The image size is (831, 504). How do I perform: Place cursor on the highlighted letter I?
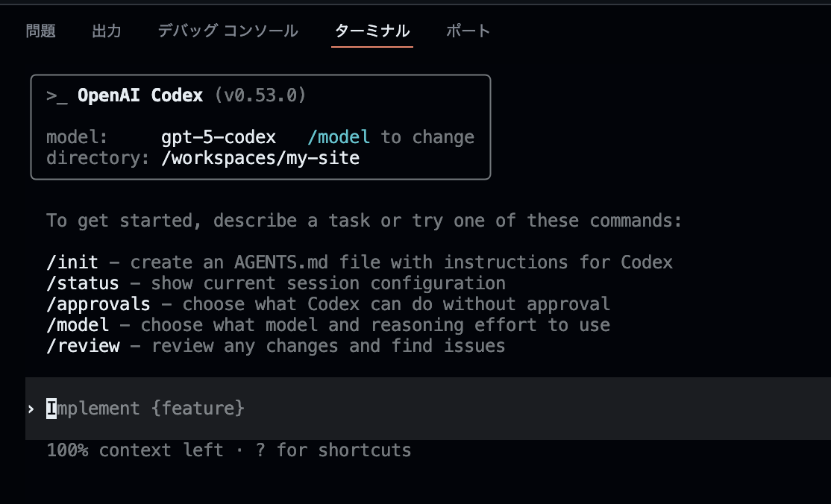click(x=50, y=408)
